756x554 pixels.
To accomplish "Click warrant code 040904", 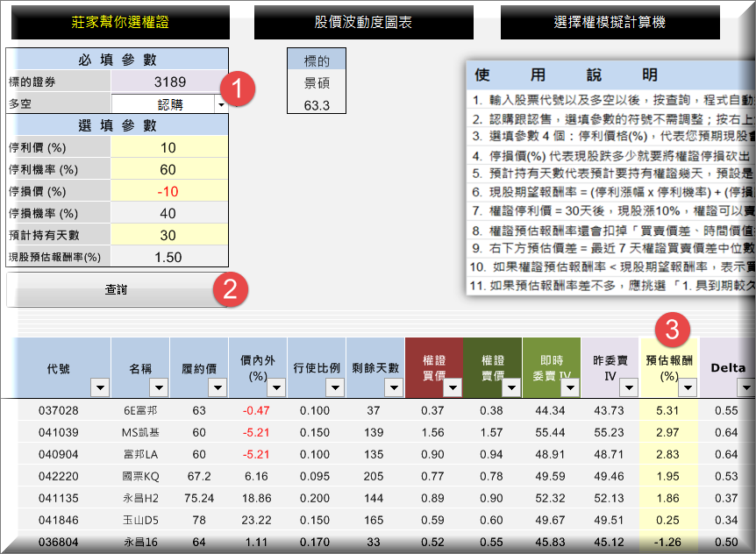I will point(59,454).
